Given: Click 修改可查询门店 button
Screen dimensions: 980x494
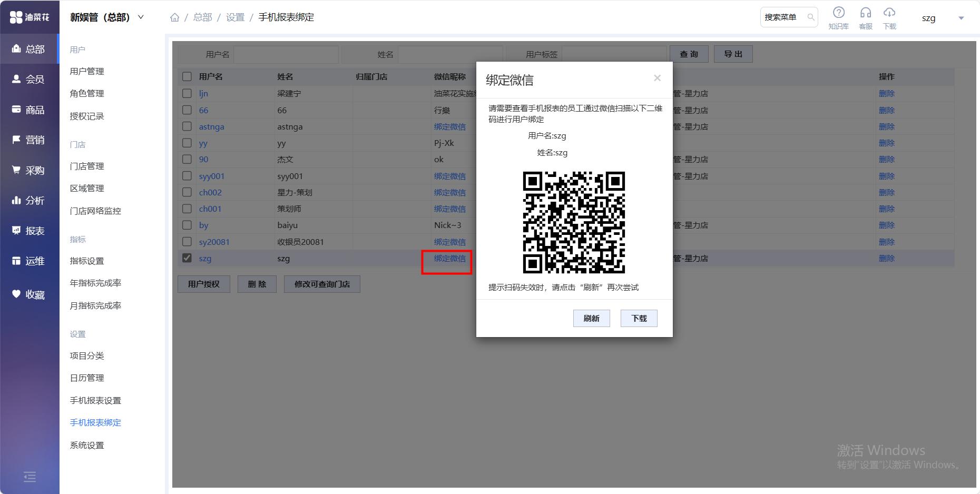Looking at the screenshot, I should (322, 284).
